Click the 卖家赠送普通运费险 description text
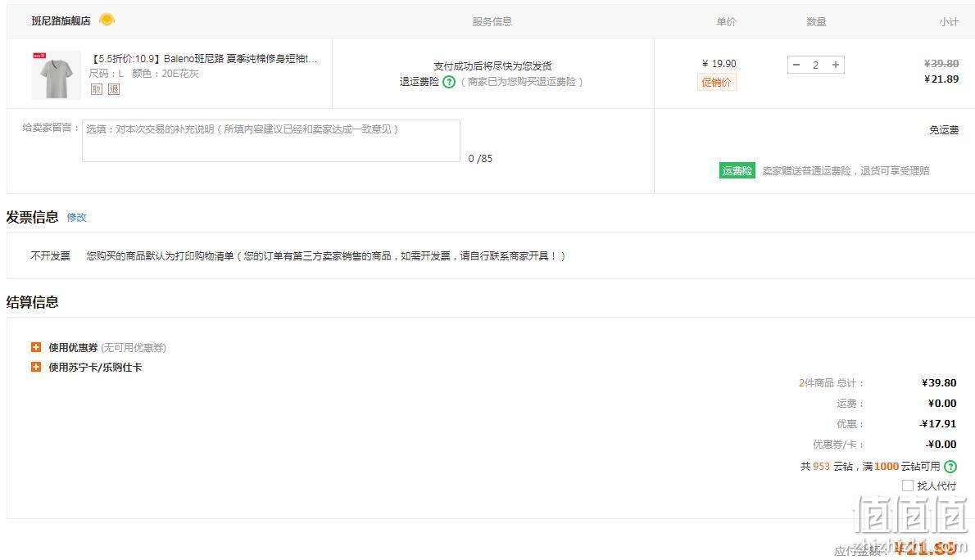 [x=846, y=171]
